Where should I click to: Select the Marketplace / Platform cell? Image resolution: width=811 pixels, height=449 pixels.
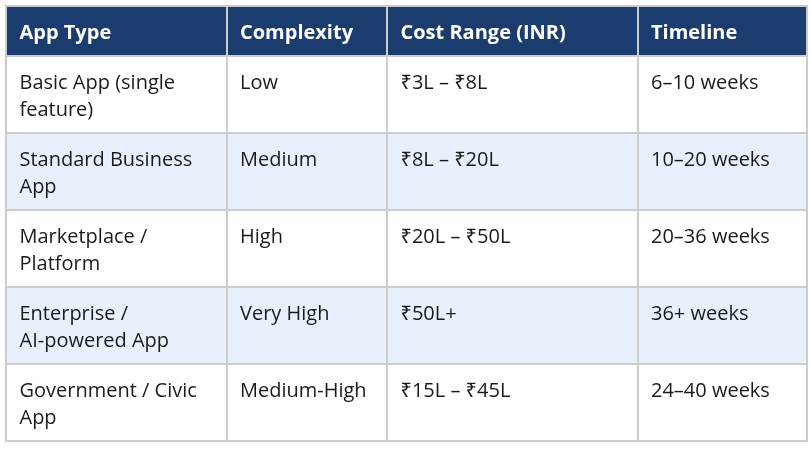click(84, 250)
